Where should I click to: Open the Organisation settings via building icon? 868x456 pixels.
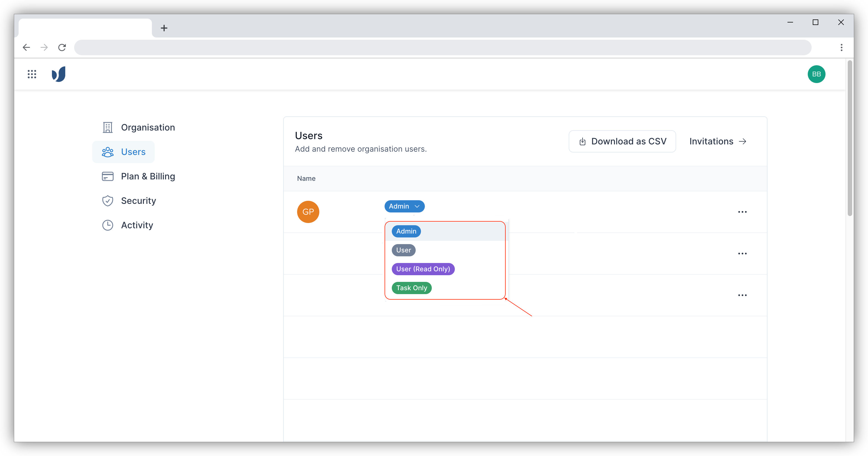click(107, 127)
